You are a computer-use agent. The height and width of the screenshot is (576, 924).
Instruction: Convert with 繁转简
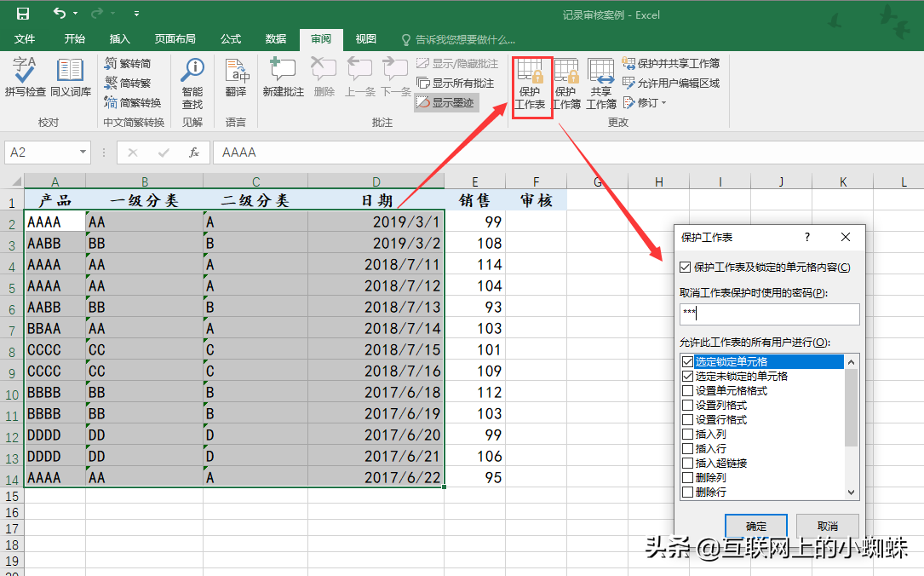point(128,63)
